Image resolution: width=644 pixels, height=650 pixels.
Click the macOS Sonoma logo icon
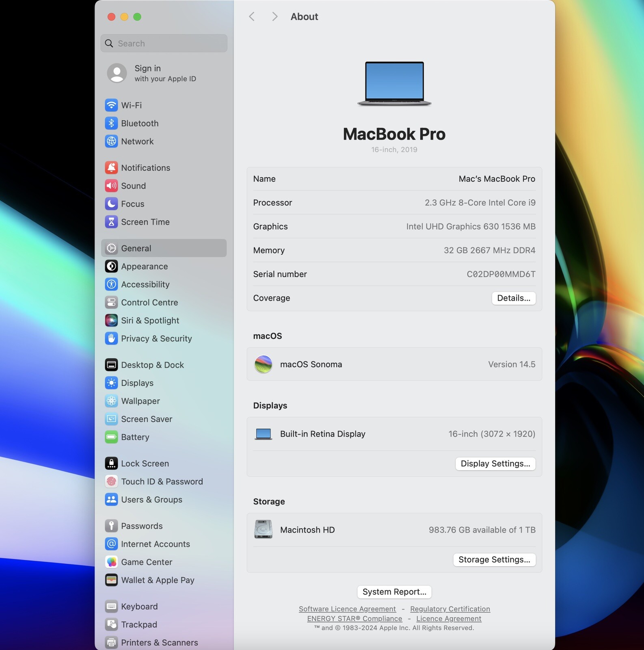coord(263,364)
